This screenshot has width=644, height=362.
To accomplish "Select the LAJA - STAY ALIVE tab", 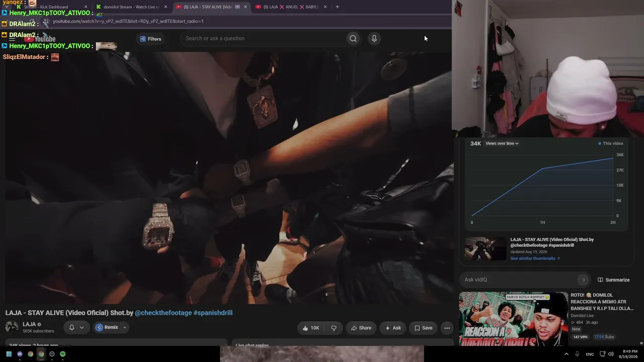I will [x=211, y=7].
